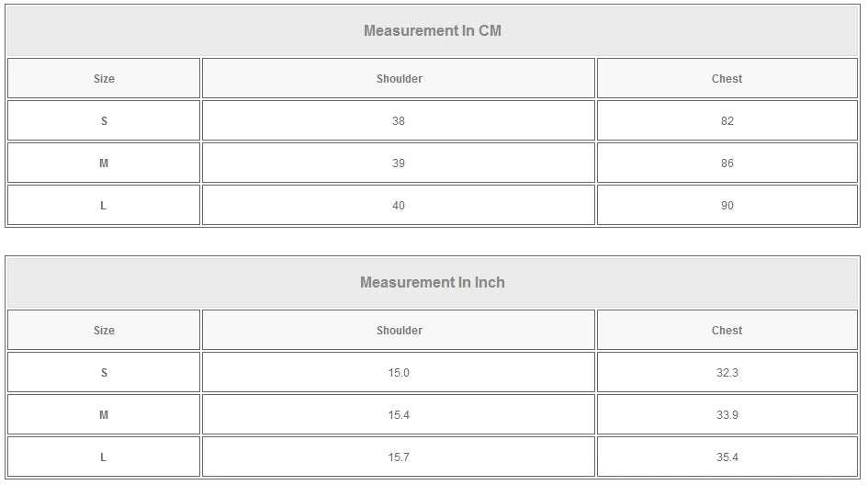The height and width of the screenshot is (485, 868).
Task: Click the chest value 90 cell
Action: point(727,206)
